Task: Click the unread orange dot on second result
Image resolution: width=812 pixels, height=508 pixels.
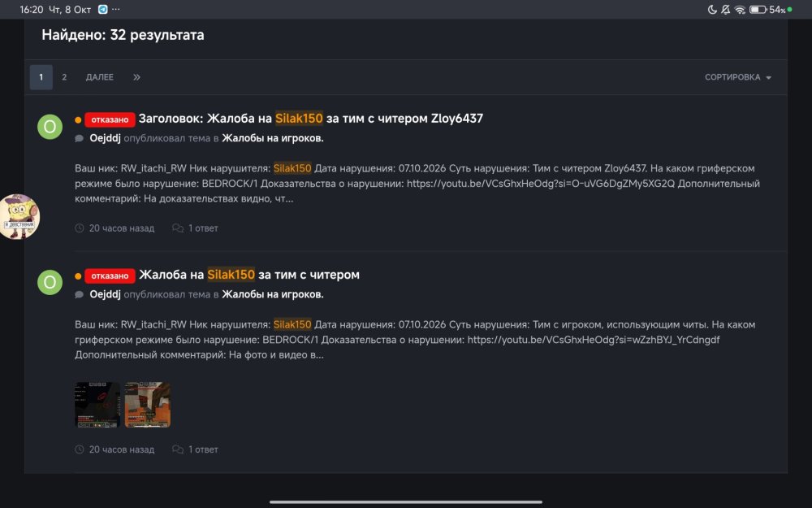Action: [78, 276]
